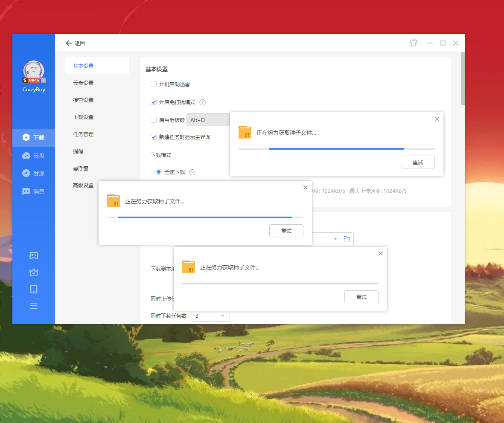This screenshot has width=504, height=423.
Task: Browse with the blue folder icon
Action: (347, 239)
